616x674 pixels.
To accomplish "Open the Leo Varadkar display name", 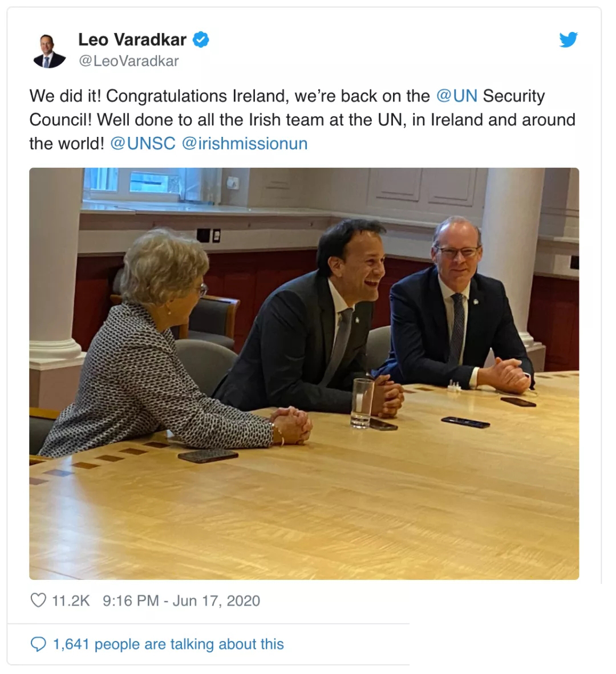I will coord(132,39).
